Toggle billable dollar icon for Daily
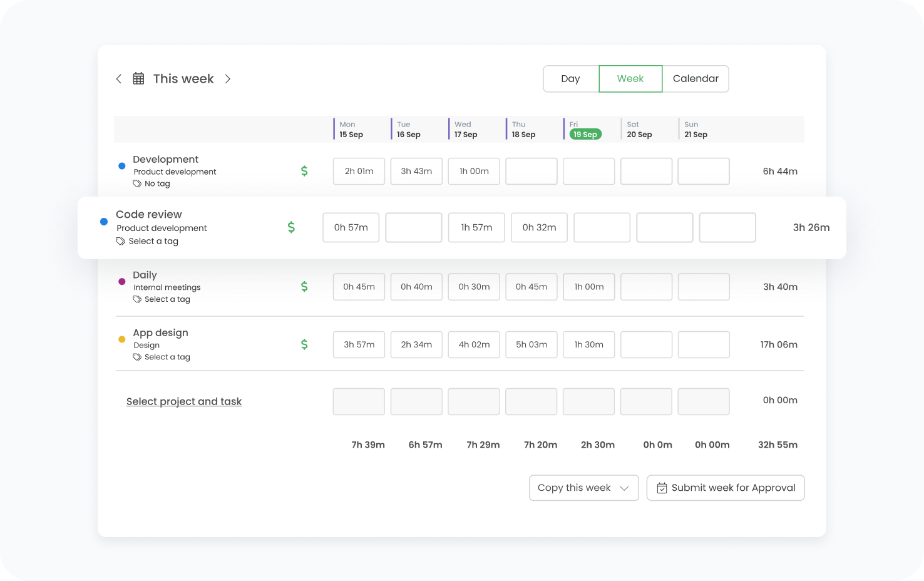 (304, 287)
